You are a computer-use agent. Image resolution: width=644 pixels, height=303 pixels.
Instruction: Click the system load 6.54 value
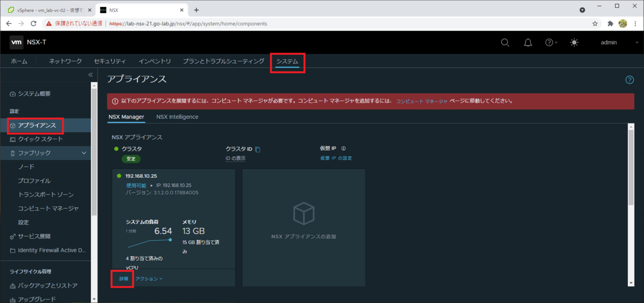[163, 231]
